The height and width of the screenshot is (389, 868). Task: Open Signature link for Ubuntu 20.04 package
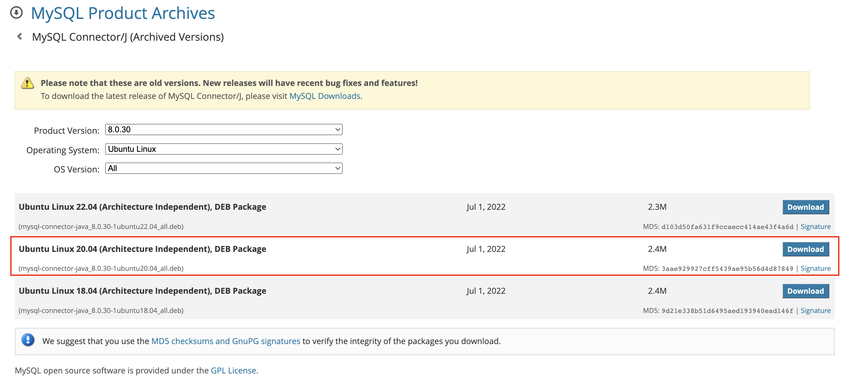click(x=815, y=268)
